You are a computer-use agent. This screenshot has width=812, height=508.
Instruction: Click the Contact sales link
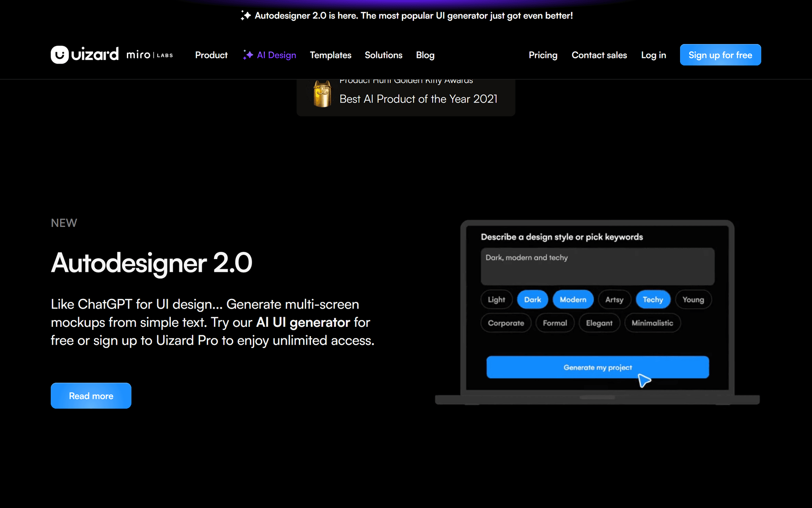599,55
